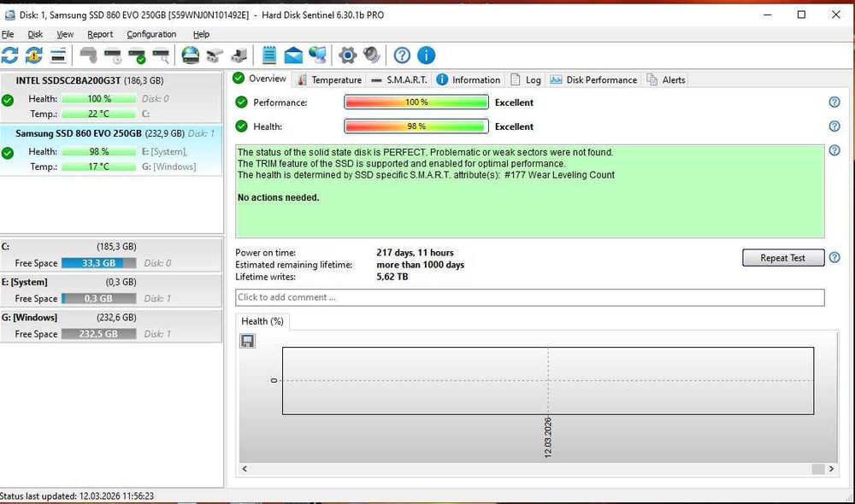
Task: Click the two drives toolbar icon
Action: [215, 55]
